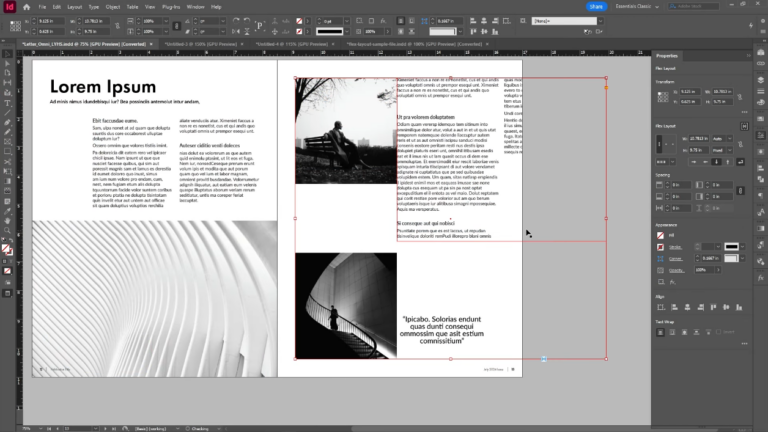Screen dimensions: 768x432
Task: Select the Eyedropper tool in the toolbox
Action: click(7, 211)
